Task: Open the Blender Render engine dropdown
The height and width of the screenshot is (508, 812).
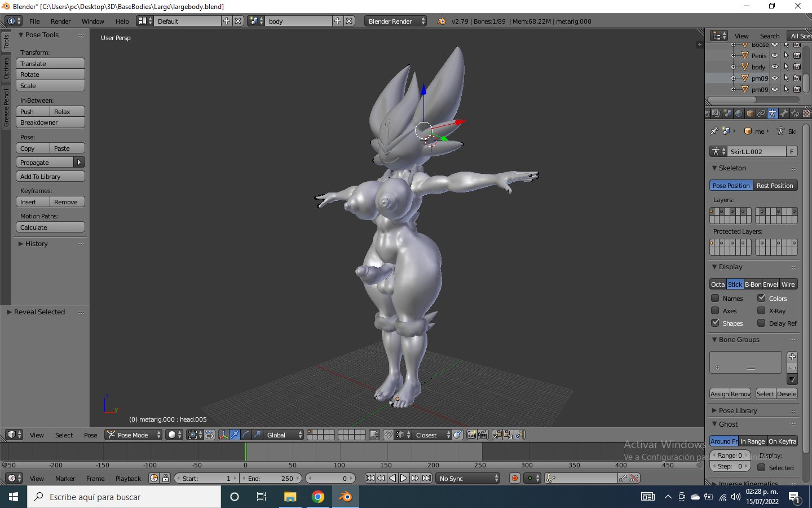Action: point(396,21)
